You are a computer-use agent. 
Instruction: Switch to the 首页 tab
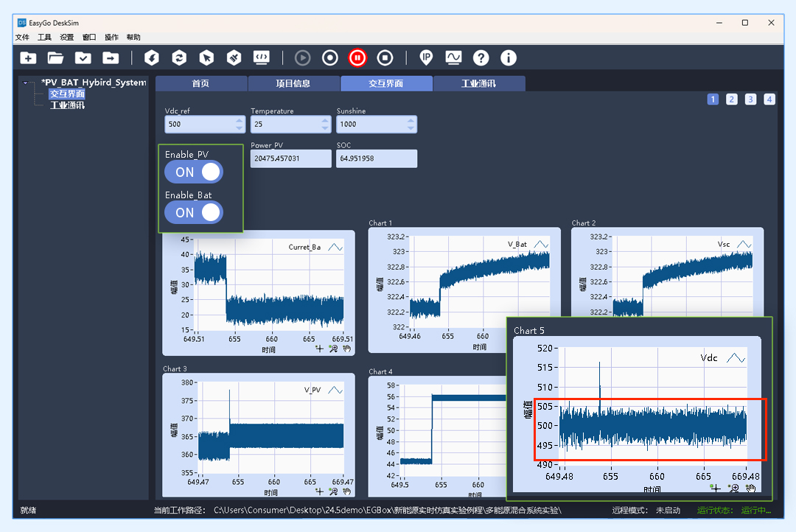tap(201, 83)
